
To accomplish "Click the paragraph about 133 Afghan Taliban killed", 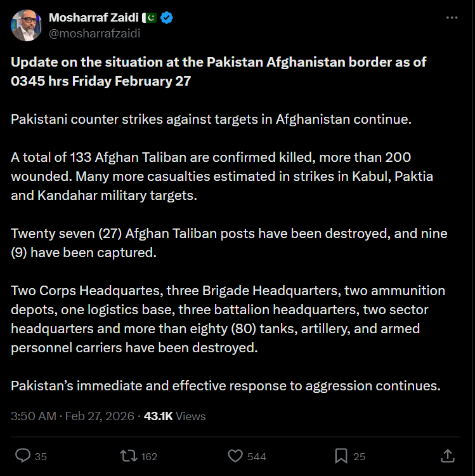I will click(x=221, y=176).
